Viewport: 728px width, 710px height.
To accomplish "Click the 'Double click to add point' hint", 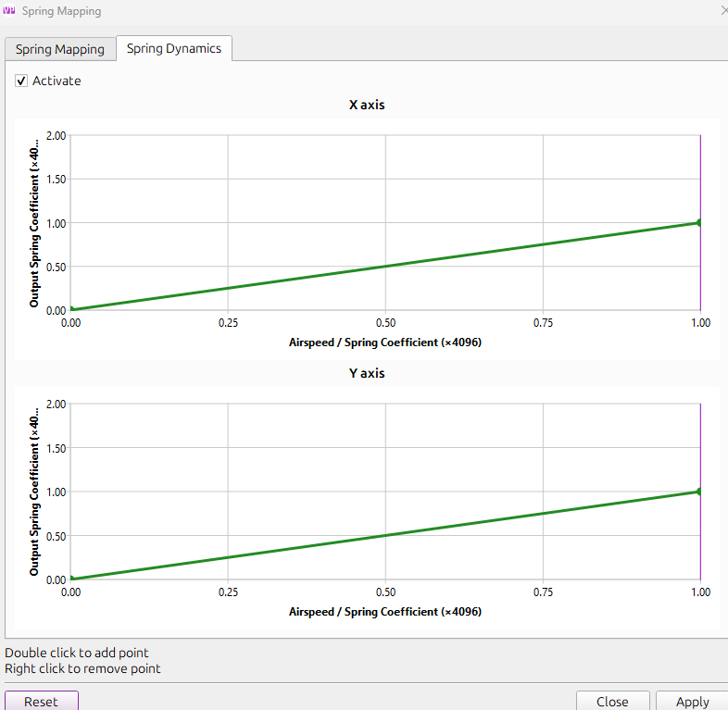I will point(77,653).
